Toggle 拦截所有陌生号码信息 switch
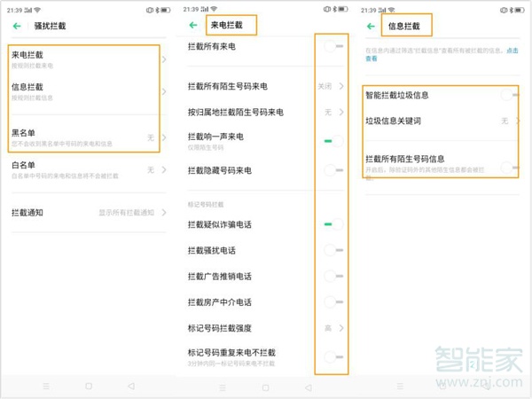The image size is (532, 399). click(x=509, y=165)
